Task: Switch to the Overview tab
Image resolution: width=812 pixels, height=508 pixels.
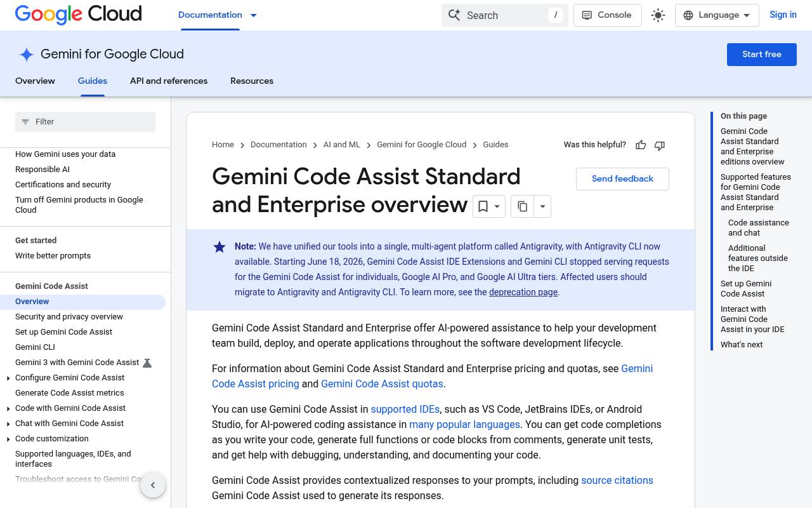Action: [x=35, y=81]
